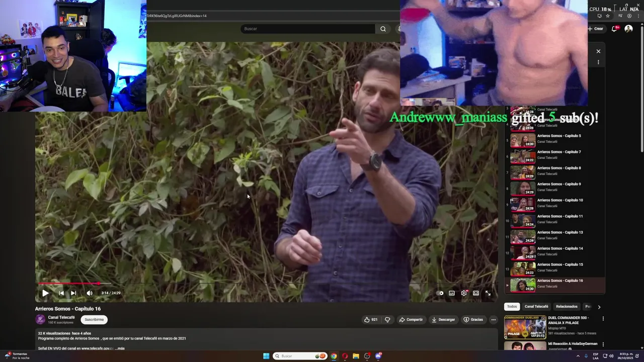Select Arrieros Somos - Capítulo 11 in playlist
This screenshot has width=644, height=362.
pyautogui.click(x=555, y=220)
